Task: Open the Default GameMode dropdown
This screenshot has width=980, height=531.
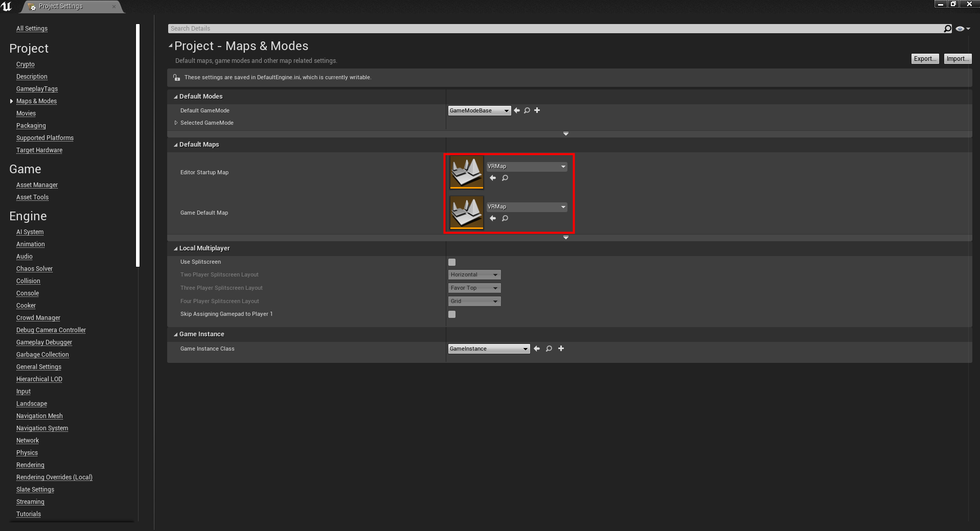Action: pyautogui.click(x=479, y=110)
